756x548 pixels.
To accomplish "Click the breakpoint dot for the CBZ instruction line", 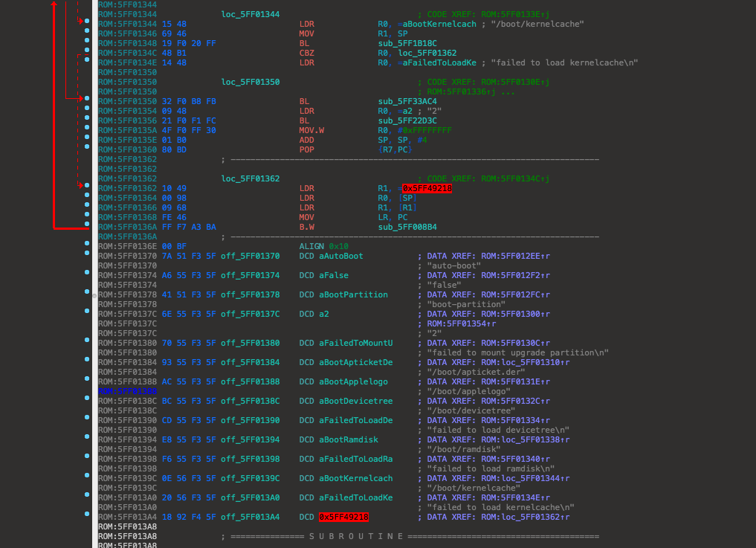I will [x=87, y=54].
